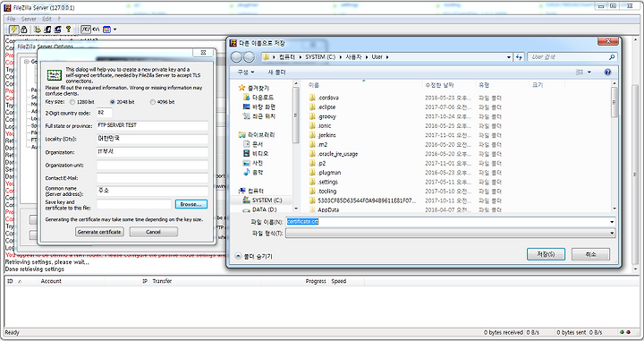The height and width of the screenshot is (341, 644).
Task: Click the Organization unit input field
Action: 152,166
